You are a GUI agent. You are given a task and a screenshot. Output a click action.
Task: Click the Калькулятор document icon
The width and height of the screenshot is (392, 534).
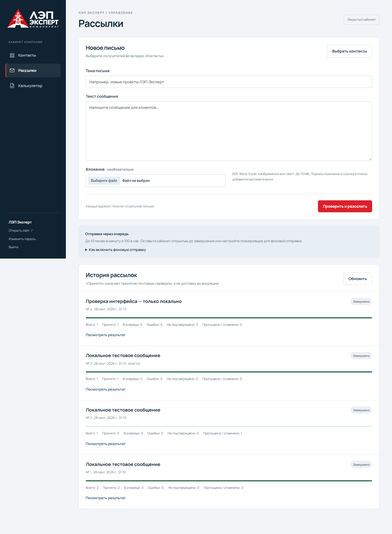[12, 86]
